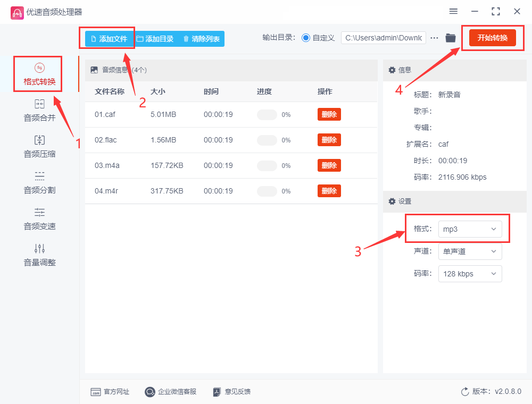
Task: Click the three-dot browse output path icon
Action: (x=434, y=38)
